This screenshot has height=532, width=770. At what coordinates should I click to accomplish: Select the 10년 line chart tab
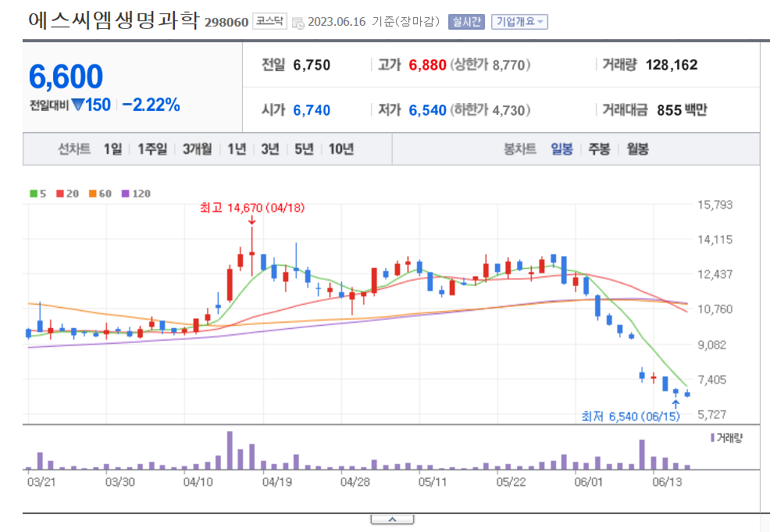click(341, 149)
